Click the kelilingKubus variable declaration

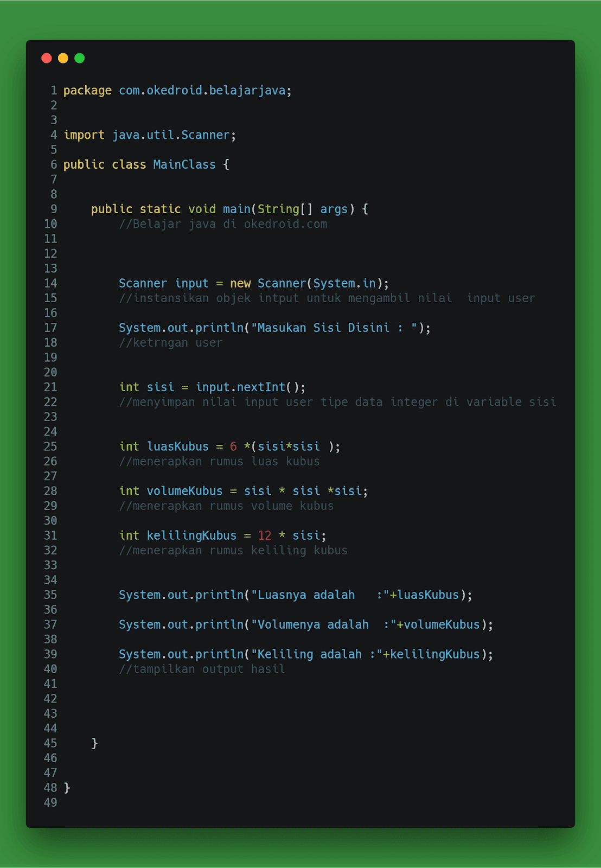pyautogui.click(x=223, y=535)
